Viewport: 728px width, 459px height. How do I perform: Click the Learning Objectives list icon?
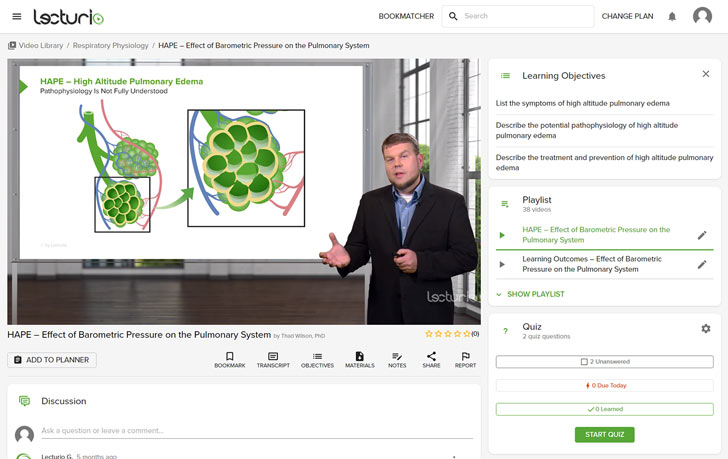[x=505, y=76]
